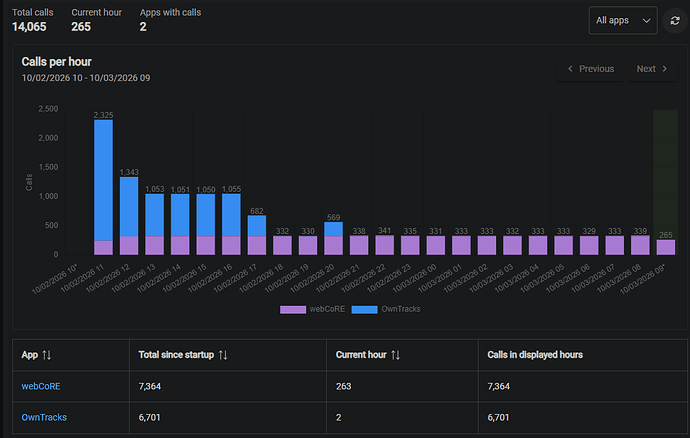This screenshot has width=690, height=438.
Task: Click the 331 calls bar
Action: click(436, 245)
